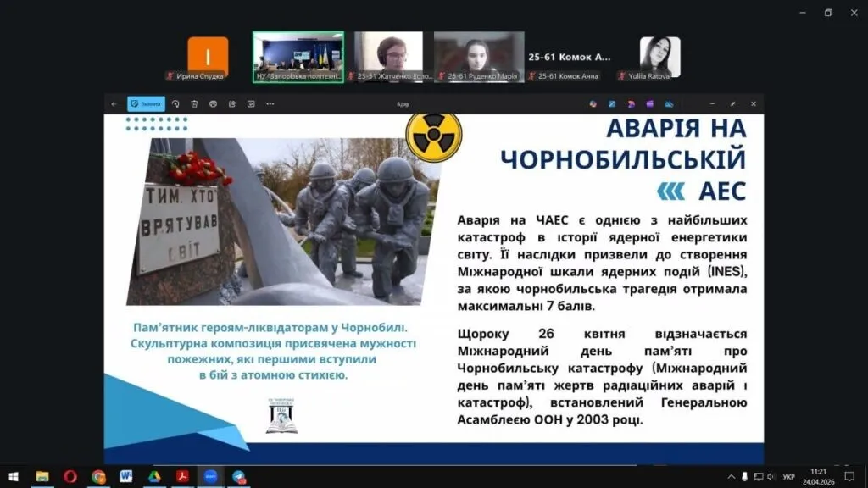The width and height of the screenshot is (868, 488).
Task: Click the share icon in Photos toolbar
Action: tap(232, 104)
